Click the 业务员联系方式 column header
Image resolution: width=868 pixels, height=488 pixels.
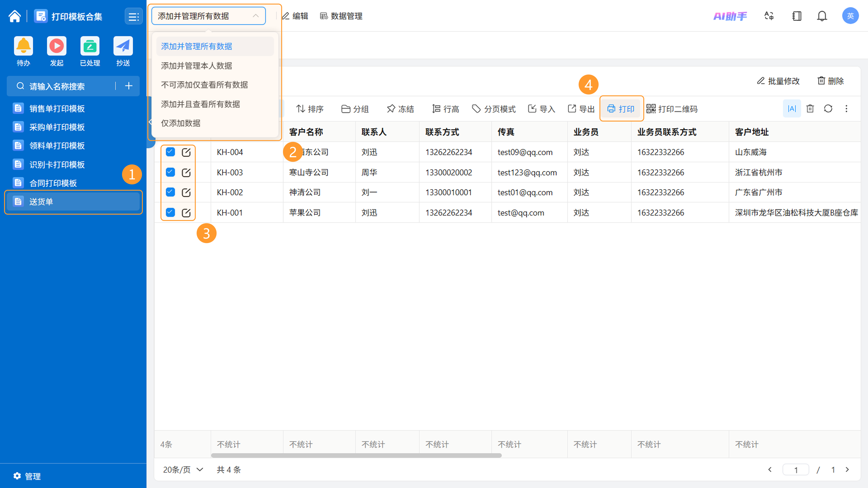point(680,132)
